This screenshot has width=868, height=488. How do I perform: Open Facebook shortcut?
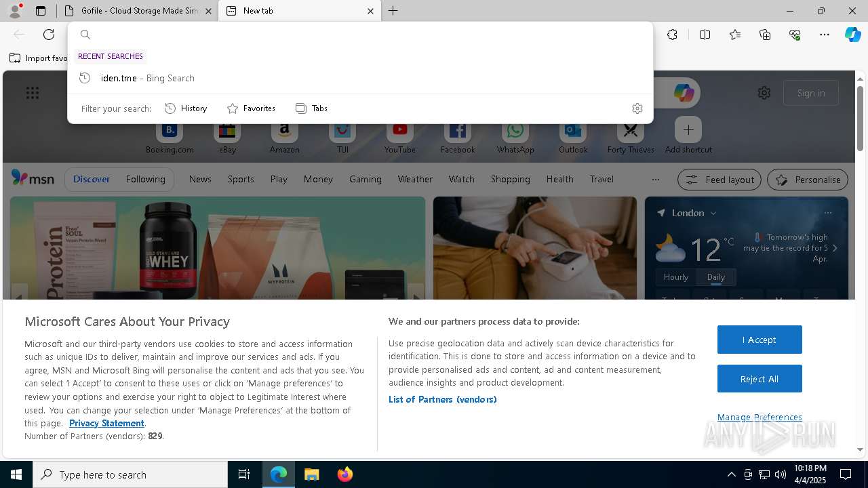pyautogui.click(x=458, y=137)
